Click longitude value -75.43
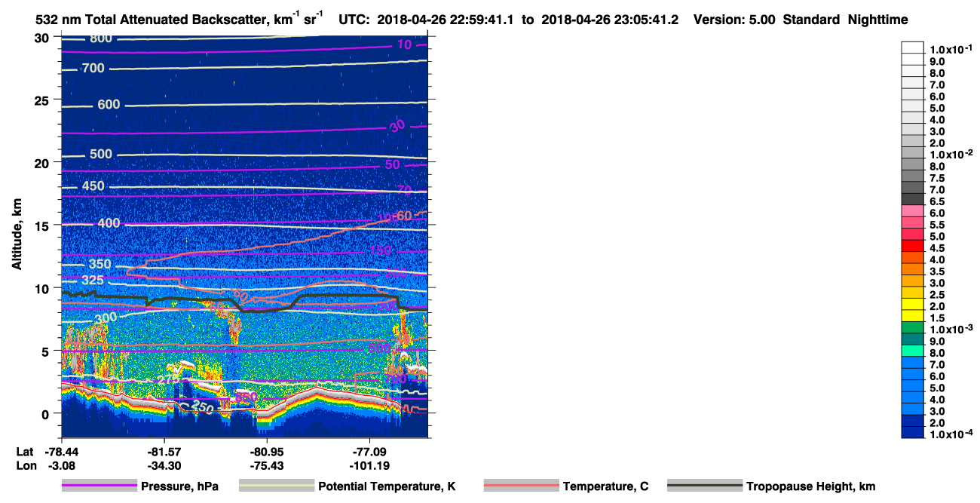Screen dimensions: 980x503 (x=267, y=466)
